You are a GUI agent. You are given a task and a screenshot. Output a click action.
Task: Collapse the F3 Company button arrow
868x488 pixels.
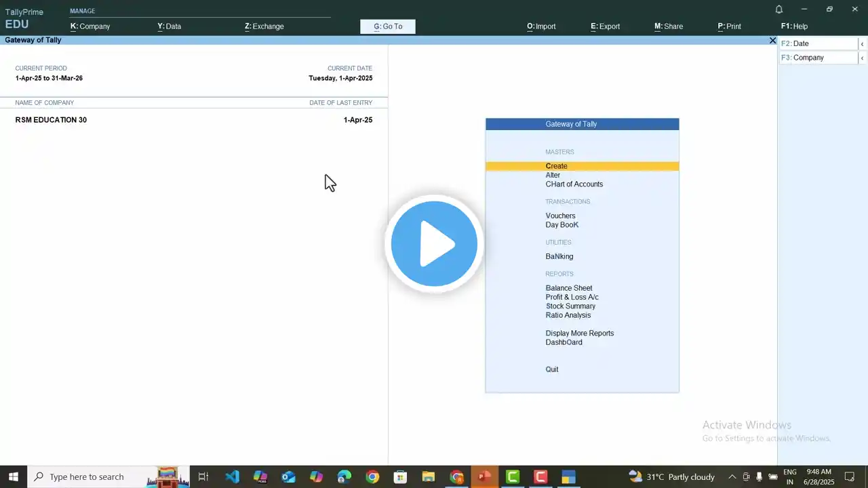click(x=862, y=58)
